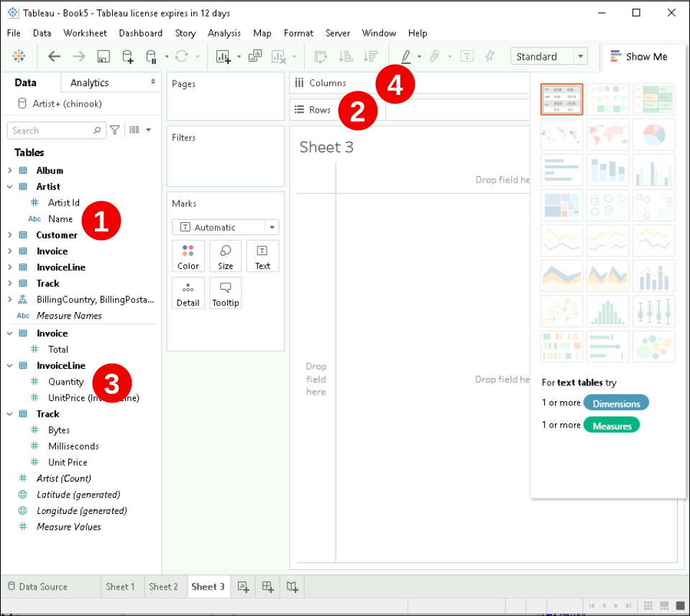Pause auto updates toolbar icon
Viewport: 690px width, 616px height.
pyautogui.click(x=151, y=56)
